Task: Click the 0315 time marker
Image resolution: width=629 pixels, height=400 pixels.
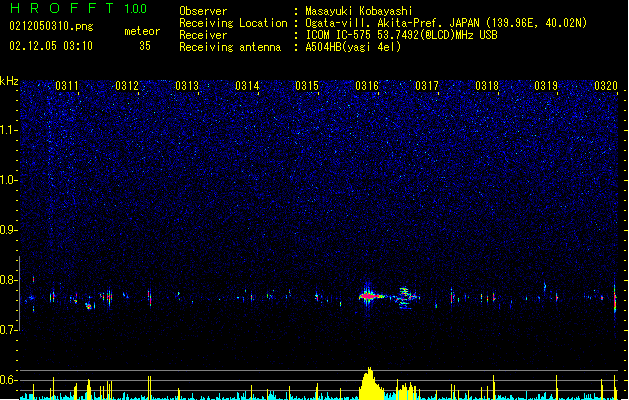Action: click(307, 86)
